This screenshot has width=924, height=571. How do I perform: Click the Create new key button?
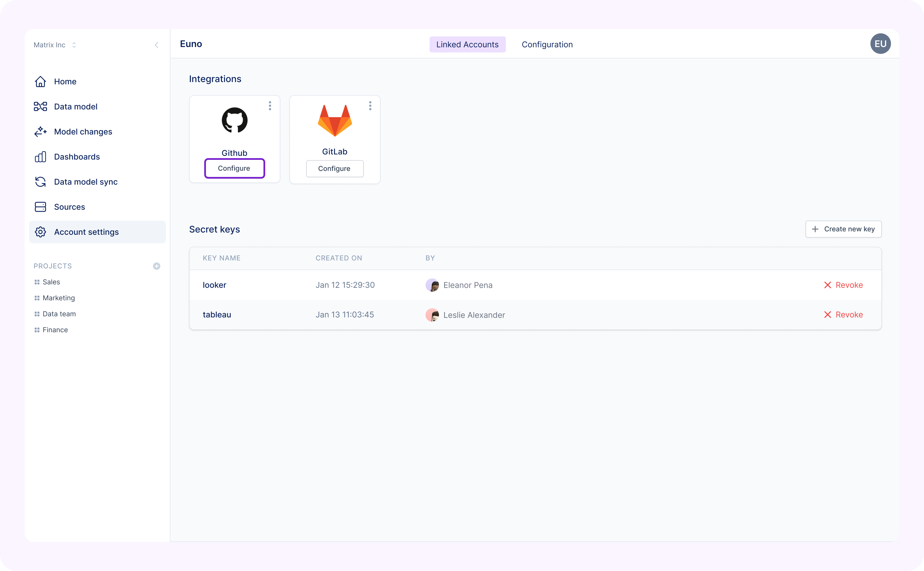[843, 229]
